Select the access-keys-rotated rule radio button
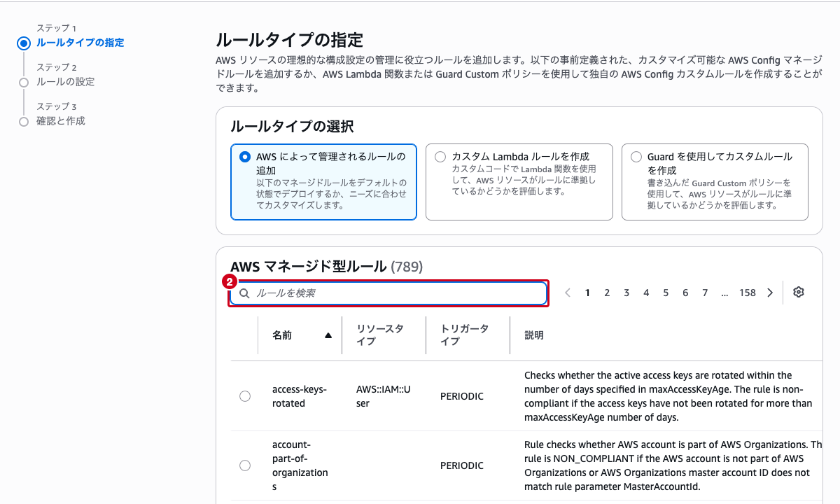840x504 pixels. pos(245,396)
